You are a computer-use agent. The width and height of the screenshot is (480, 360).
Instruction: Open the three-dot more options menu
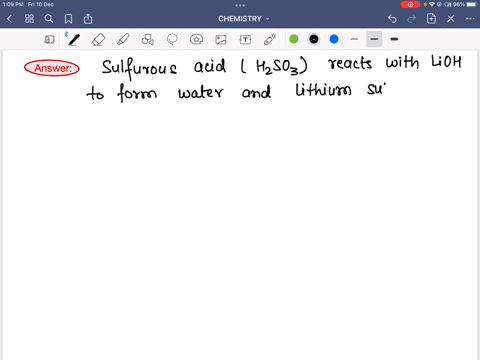tap(470, 19)
